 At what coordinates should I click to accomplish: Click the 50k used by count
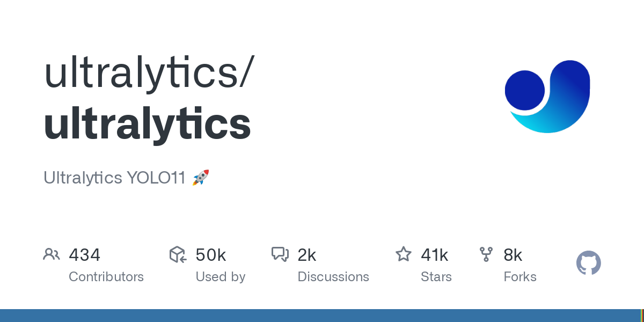pos(210,254)
